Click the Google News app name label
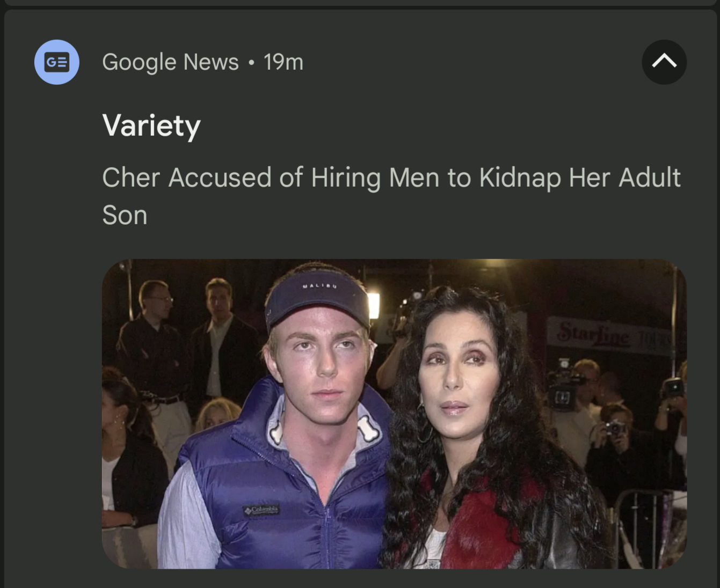This screenshot has width=720, height=588. coord(170,62)
